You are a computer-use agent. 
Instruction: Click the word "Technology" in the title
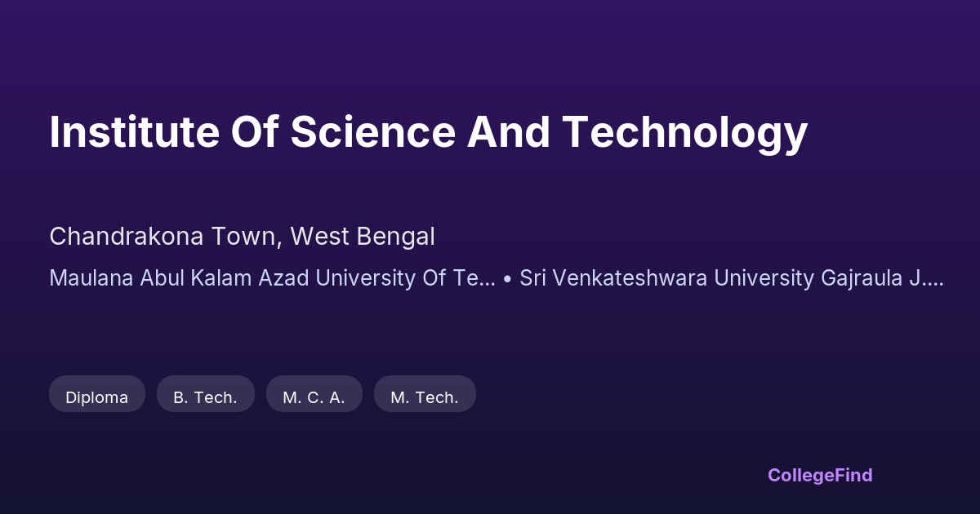pyautogui.click(x=685, y=132)
